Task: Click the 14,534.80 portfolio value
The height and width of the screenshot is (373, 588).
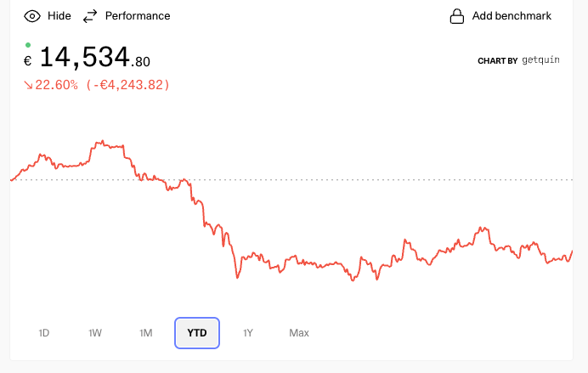Action: [95, 59]
